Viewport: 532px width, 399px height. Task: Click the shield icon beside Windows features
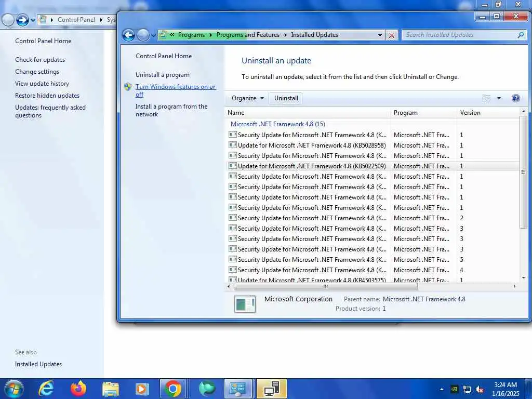click(x=128, y=87)
